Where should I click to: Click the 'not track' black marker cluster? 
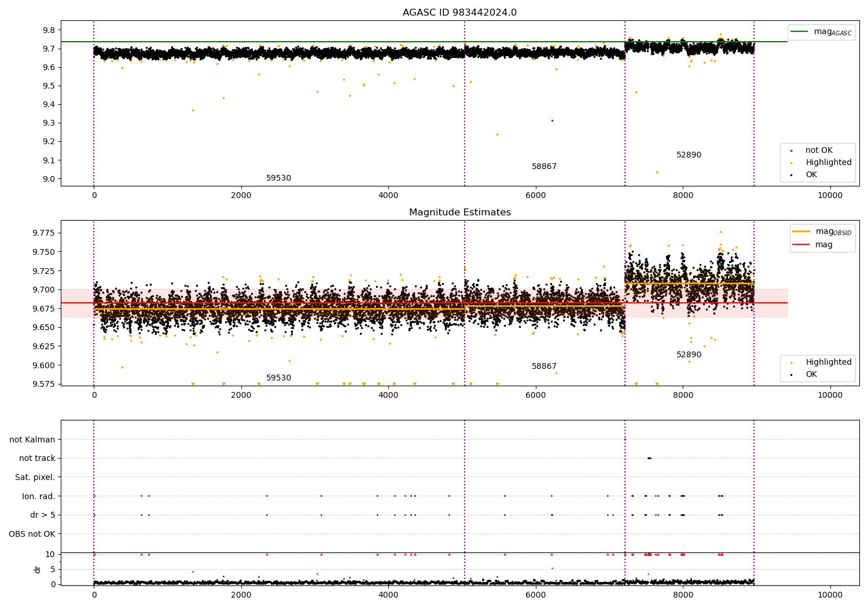(x=649, y=458)
